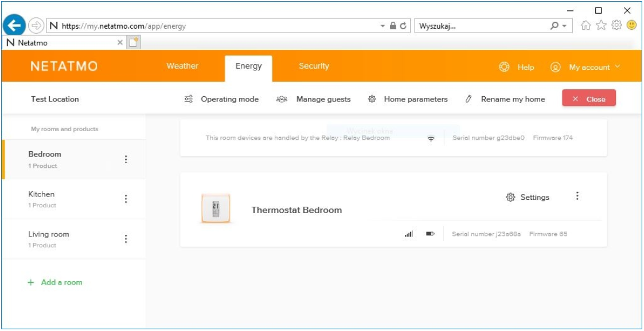644x331 pixels.
Task: Select the Energy tab
Action: click(x=248, y=66)
